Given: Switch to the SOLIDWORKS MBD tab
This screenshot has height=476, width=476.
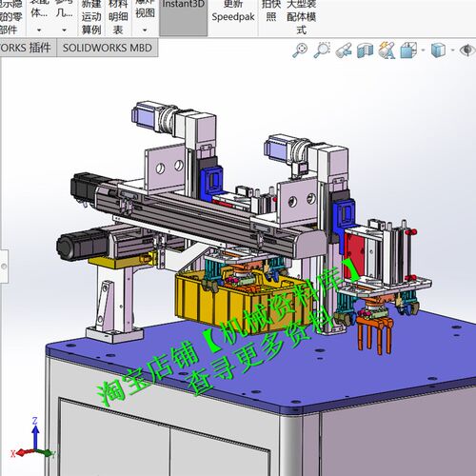Looking at the screenshot, I should coord(108,48).
